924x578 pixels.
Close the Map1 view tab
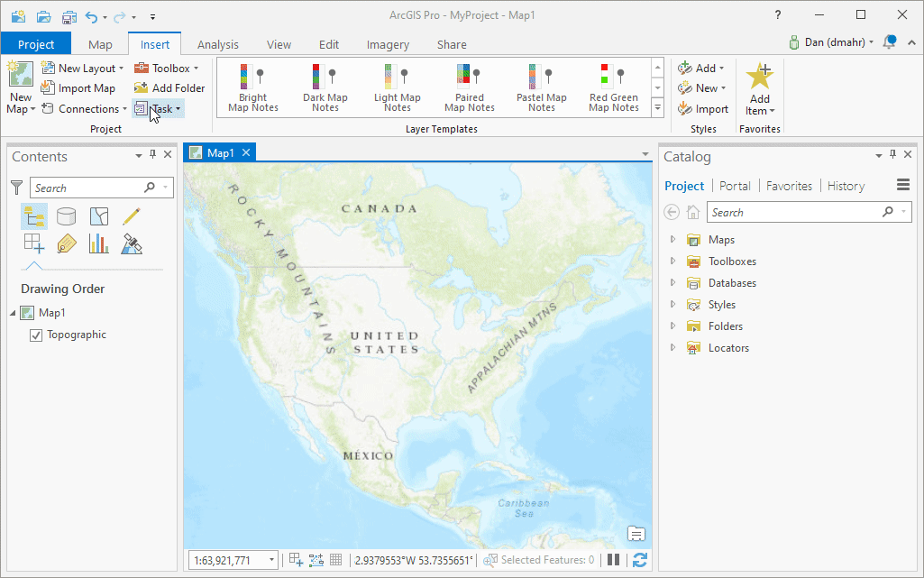pos(246,152)
